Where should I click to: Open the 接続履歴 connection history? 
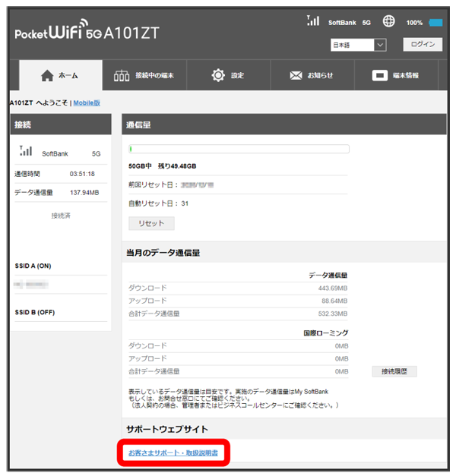click(x=394, y=371)
